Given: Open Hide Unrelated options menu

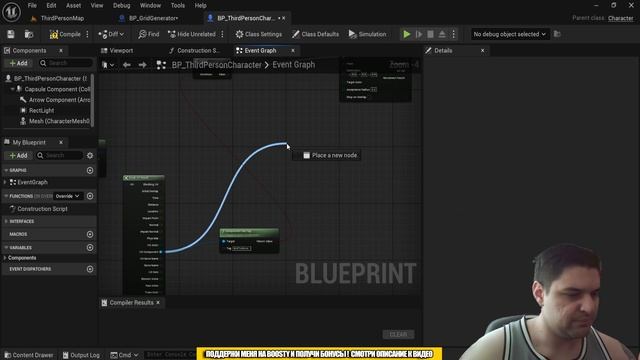Looking at the screenshot, I should [222, 34].
